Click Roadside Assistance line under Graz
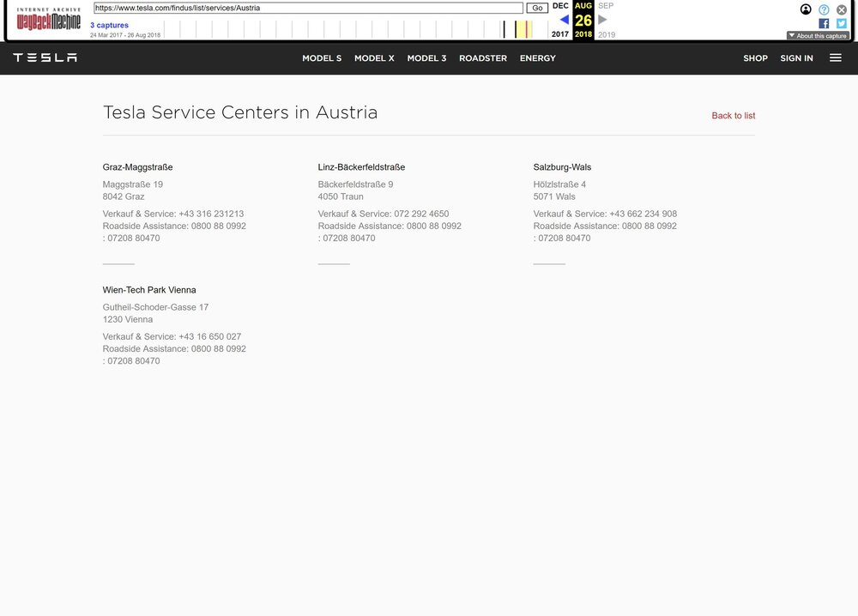This screenshot has width=858, height=616. click(x=174, y=226)
